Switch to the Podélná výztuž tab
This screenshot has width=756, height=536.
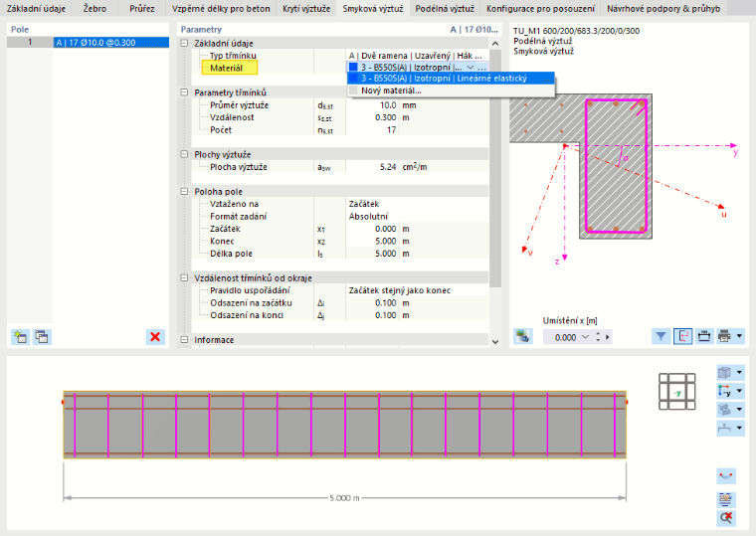coord(445,9)
